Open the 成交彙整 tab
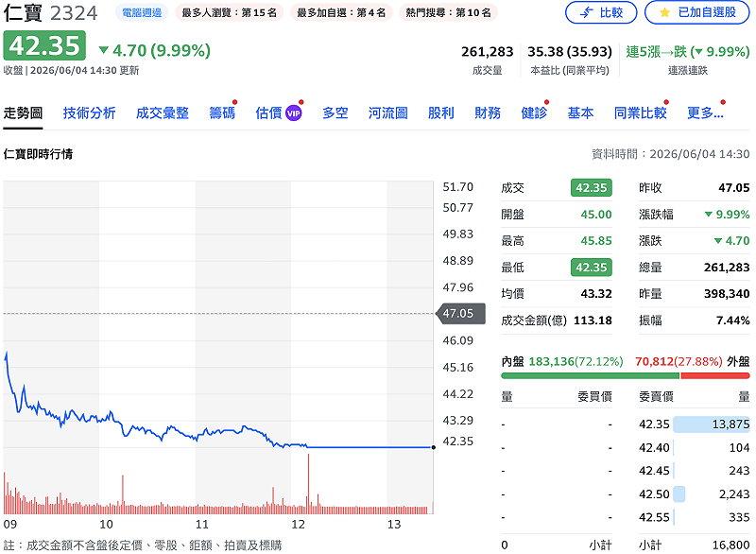 (162, 113)
